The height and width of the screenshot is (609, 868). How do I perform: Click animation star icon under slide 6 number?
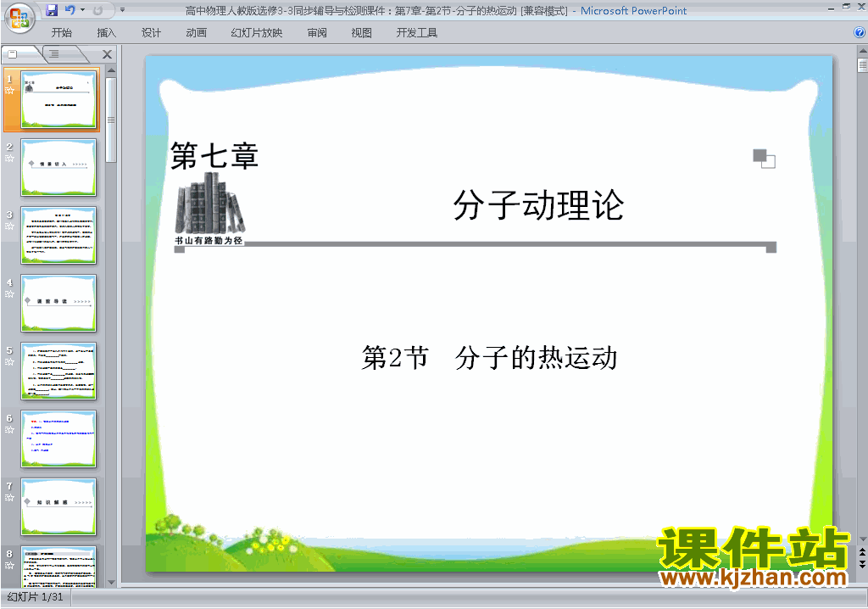(9, 429)
